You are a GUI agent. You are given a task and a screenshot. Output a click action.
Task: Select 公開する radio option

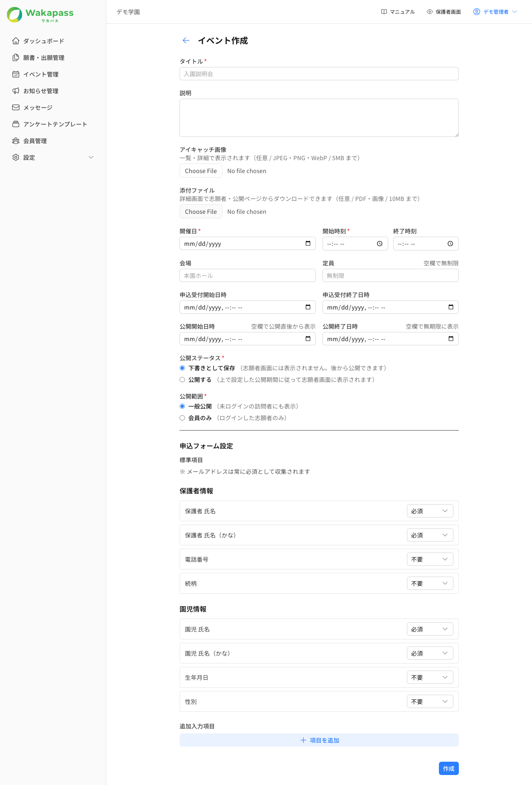click(182, 379)
